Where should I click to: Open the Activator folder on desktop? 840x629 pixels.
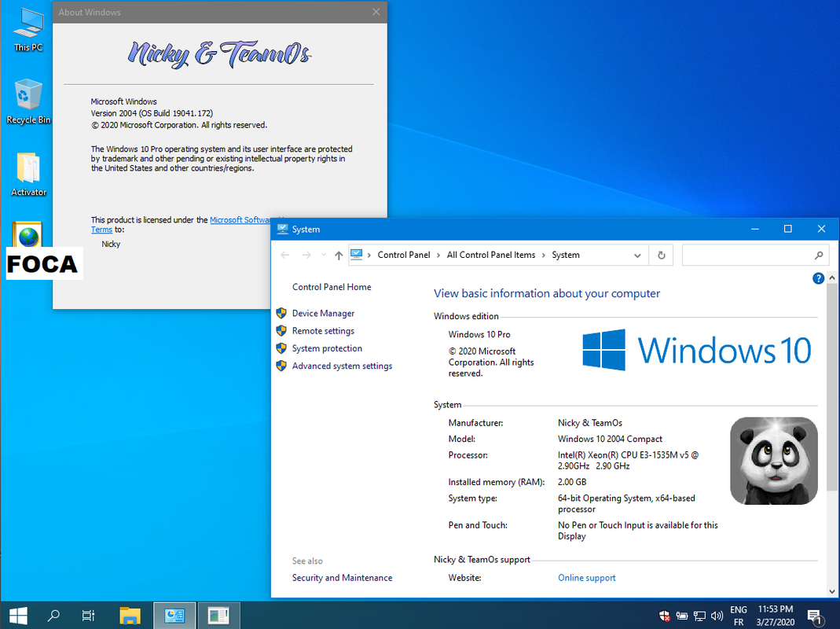28,175
